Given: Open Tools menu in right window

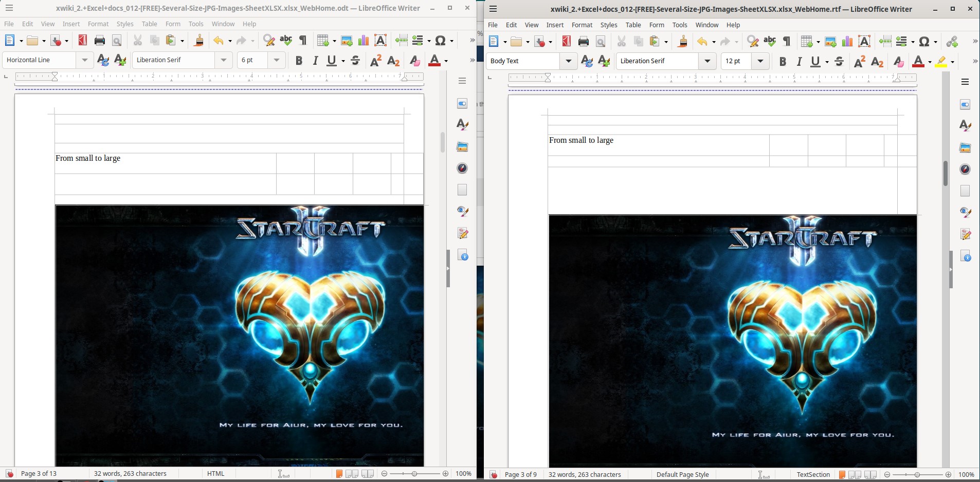Looking at the screenshot, I should pos(680,25).
